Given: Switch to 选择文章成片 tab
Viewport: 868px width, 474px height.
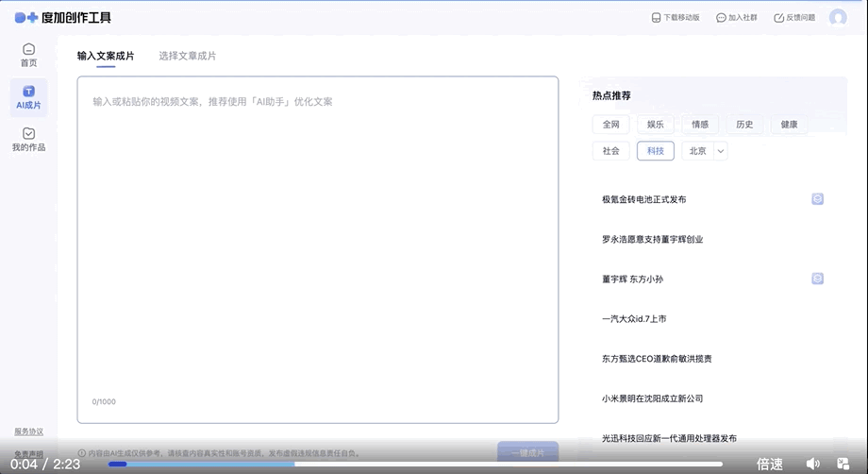Looking at the screenshot, I should 188,56.
